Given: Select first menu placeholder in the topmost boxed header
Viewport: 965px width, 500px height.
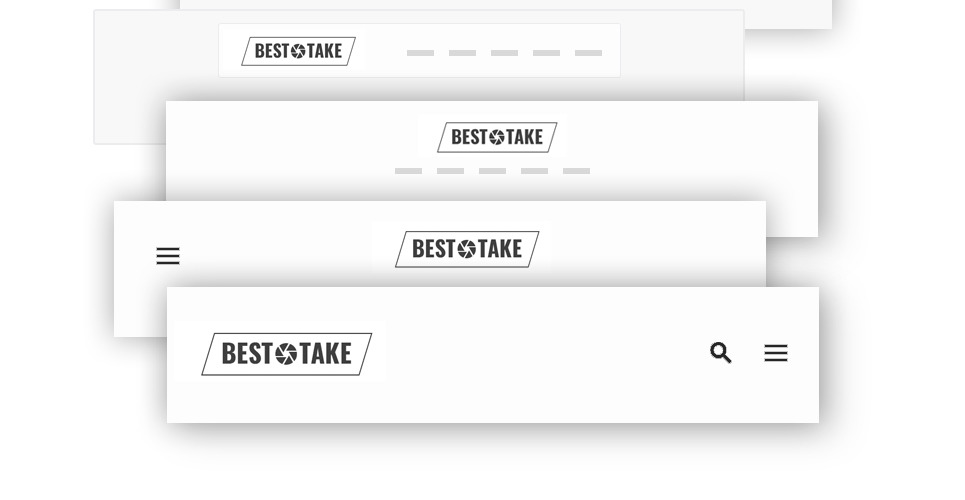Looking at the screenshot, I should point(420,53).
